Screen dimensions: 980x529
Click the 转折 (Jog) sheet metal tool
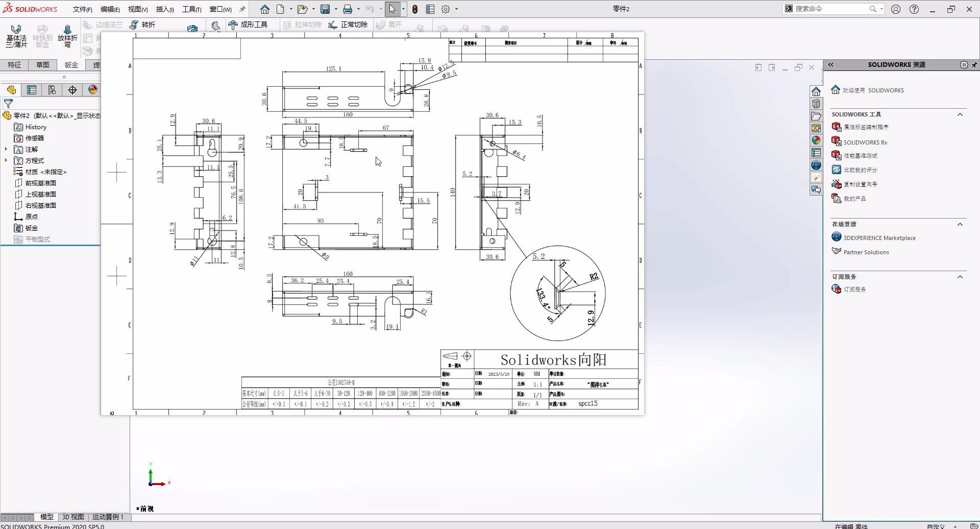coord(148,25)
